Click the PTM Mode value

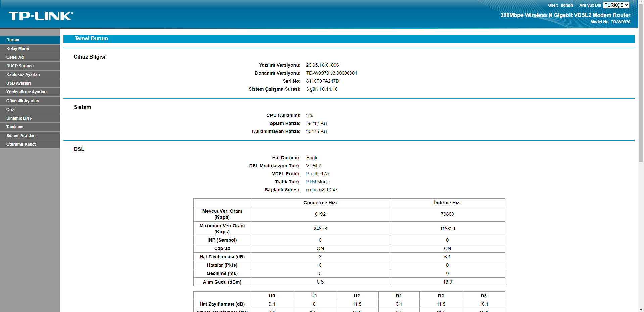[317, 182]
